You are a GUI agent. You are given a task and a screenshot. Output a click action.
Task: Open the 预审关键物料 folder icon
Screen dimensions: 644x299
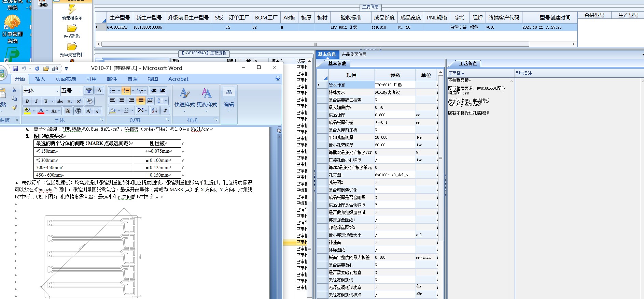pyautogui.click(x=72, y=46)
